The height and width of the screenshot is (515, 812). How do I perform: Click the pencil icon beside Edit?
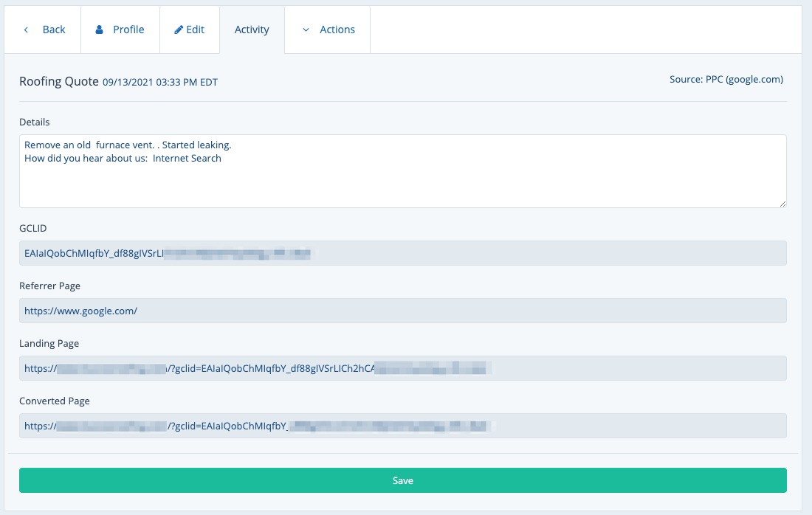pyautogui.click(x=179, y=30)
